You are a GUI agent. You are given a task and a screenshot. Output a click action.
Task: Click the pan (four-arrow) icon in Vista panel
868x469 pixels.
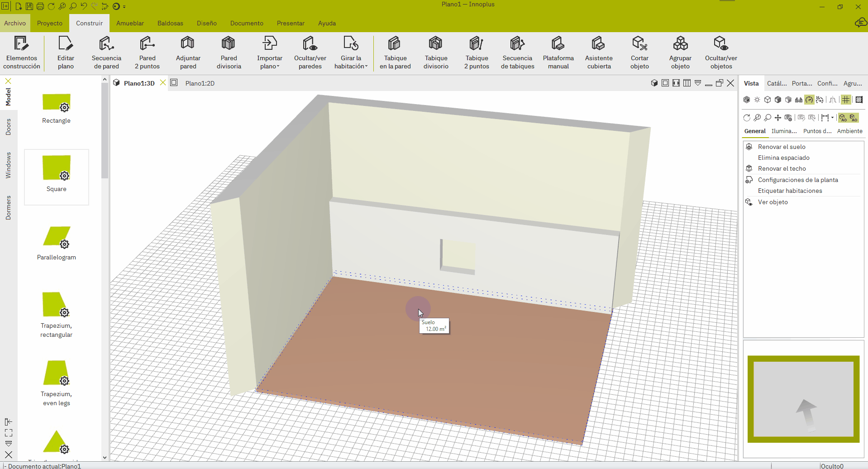pyautogui.click(x=778, y=118)
